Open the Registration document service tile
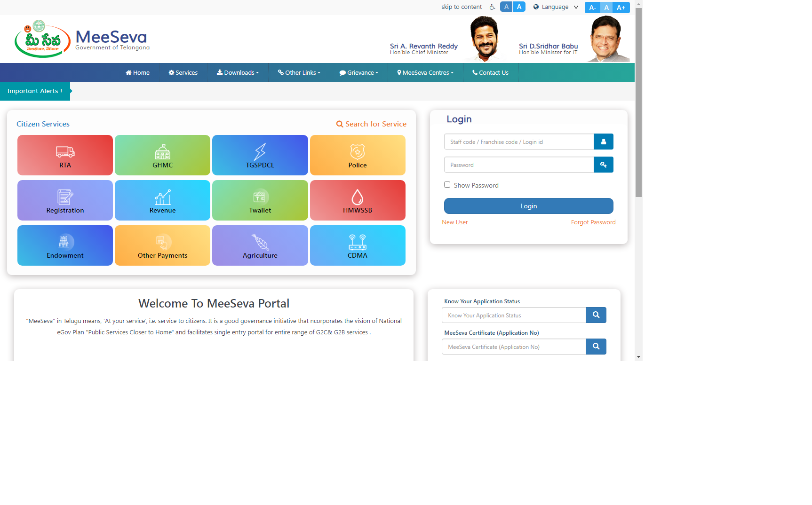 (65, 200)
